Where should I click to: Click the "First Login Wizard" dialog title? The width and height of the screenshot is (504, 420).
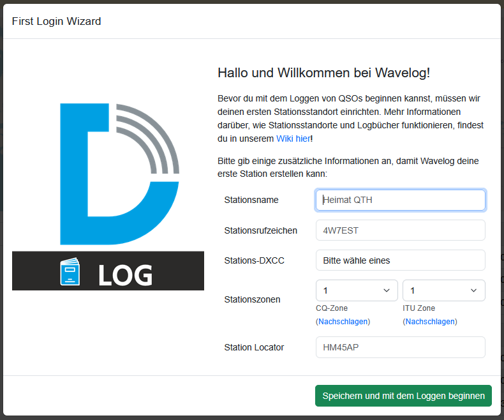[56, 21]
